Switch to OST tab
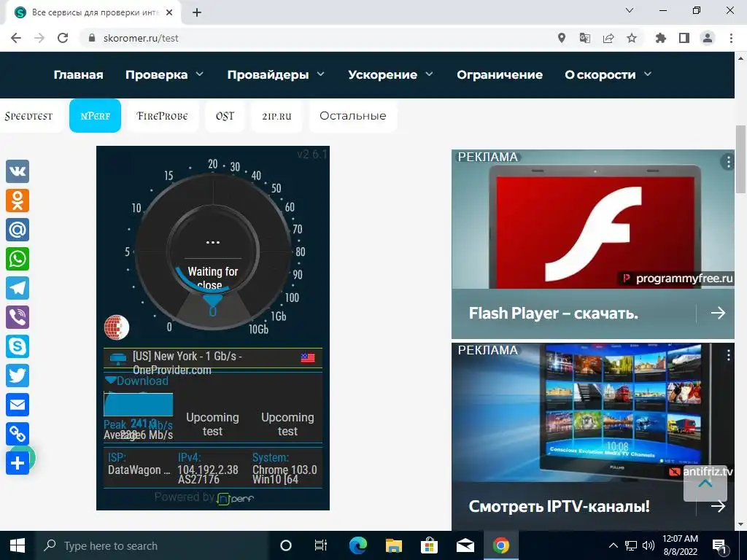The width and height of the screenshot is (747, 560). point(225,116)
